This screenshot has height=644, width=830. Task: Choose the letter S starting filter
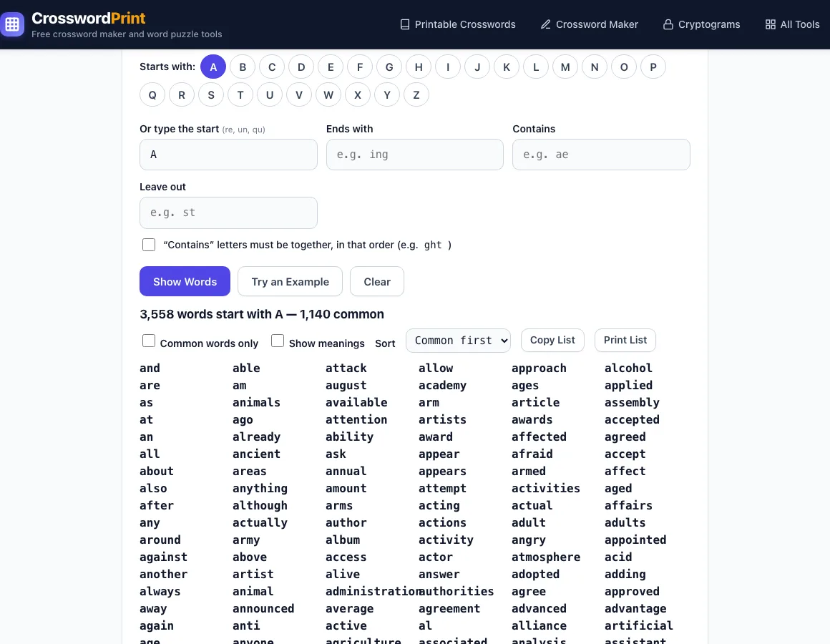point(211,95)
